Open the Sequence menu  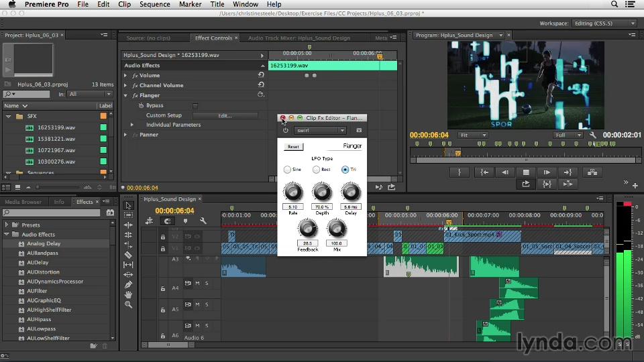pos(155,4)
